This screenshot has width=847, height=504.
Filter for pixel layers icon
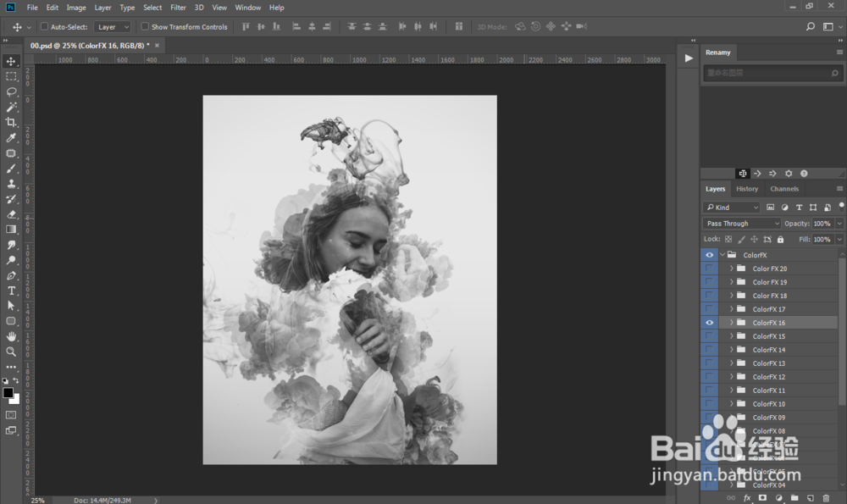(770, 208)
